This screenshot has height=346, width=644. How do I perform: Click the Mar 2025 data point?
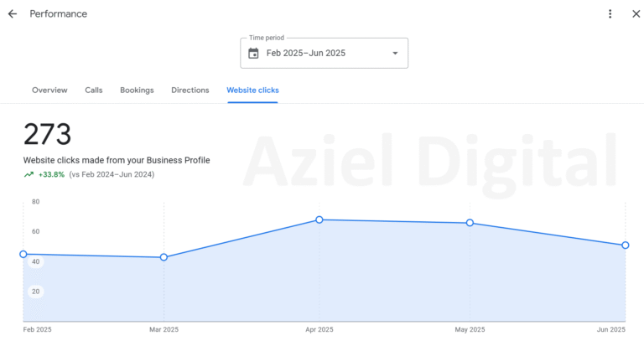[x=164, y=257]
